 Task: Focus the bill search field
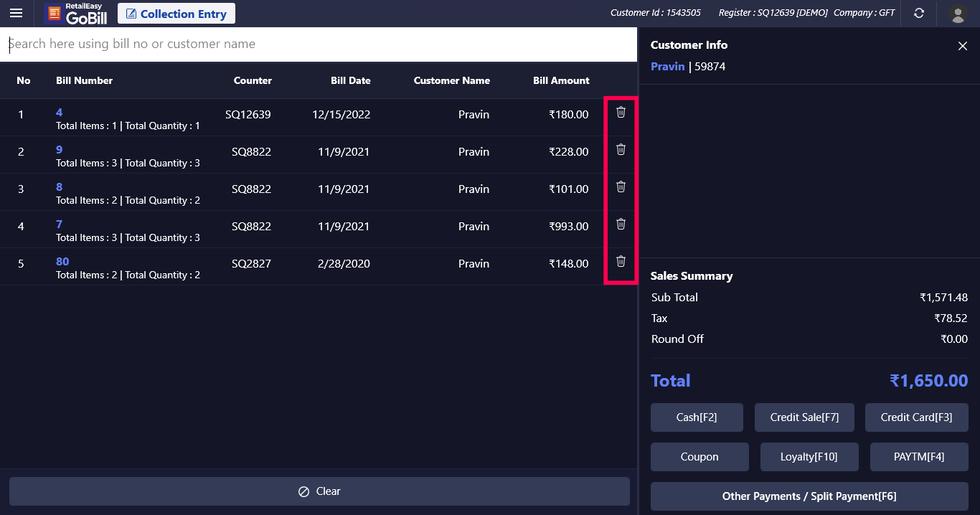[319, 44]
